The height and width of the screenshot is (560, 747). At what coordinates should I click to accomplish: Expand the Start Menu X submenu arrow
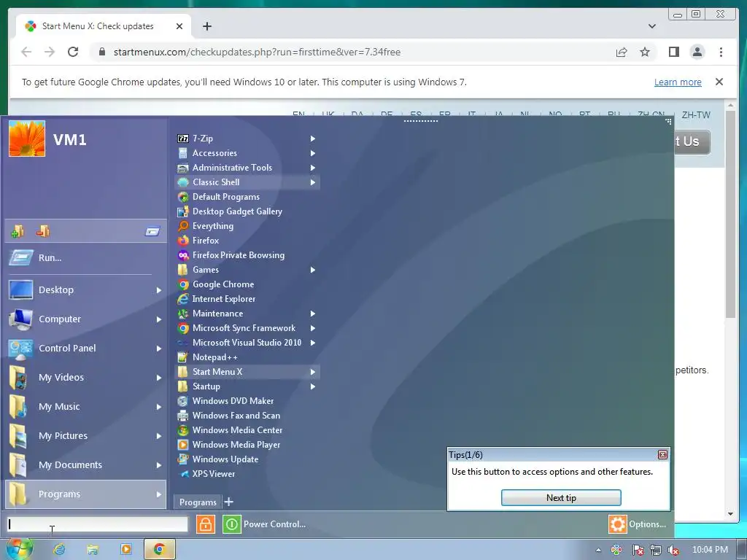(x=313, y=372)
